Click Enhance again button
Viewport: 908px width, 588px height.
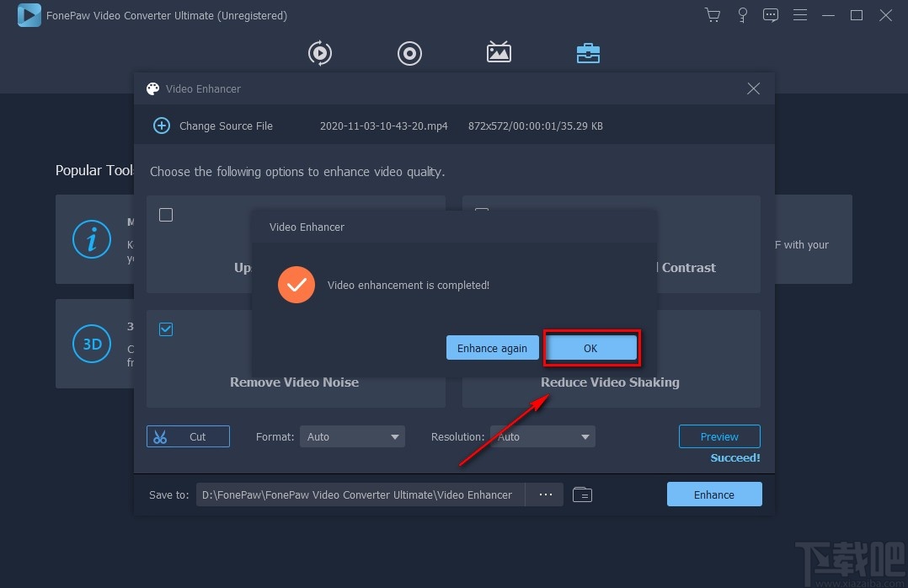492,348
